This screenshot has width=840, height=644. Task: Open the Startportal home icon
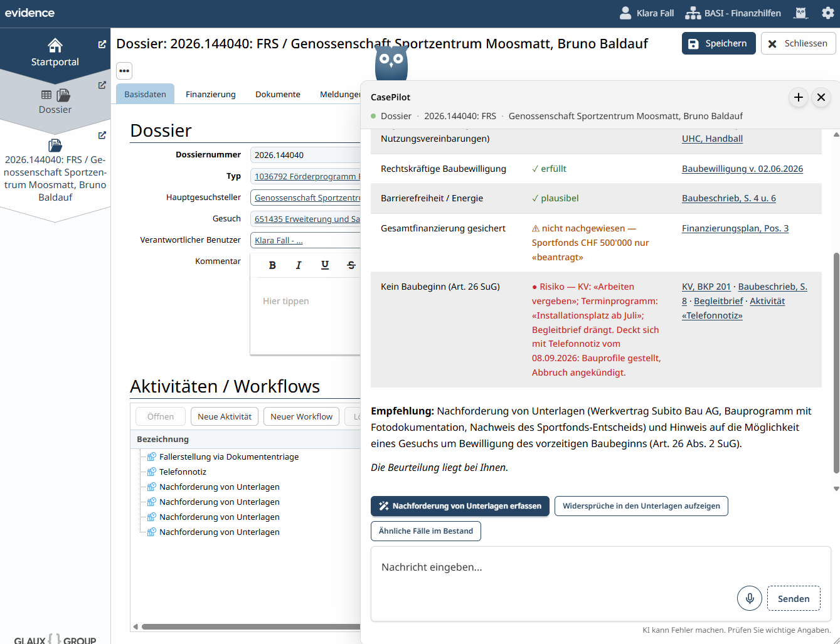tap(55, 45)
